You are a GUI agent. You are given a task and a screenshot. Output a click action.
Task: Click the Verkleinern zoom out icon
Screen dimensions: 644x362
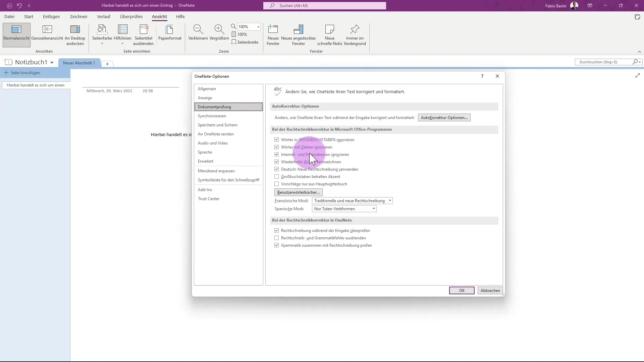(x=198, y=29)
